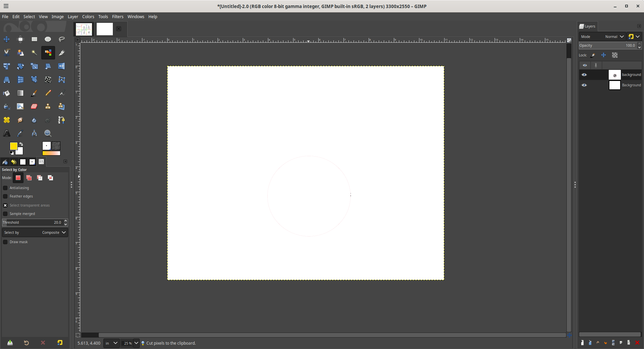Select the Ellipse Select tool
Viewport: 644px width, 349px height.
48,39
